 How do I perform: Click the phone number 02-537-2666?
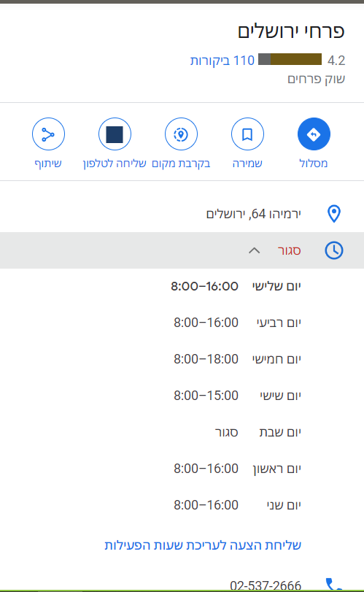tap(266, 585)
